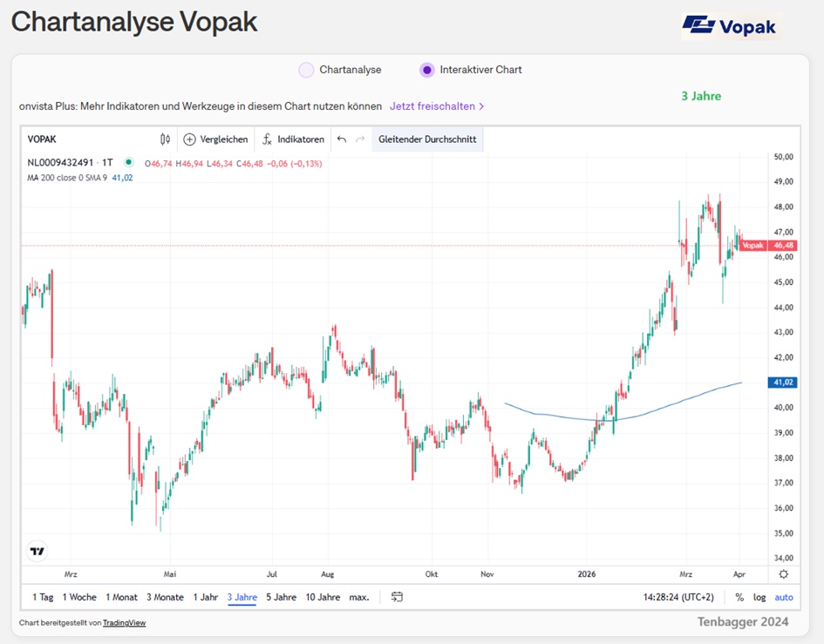The width and height of the screenshot is (824, 644).
Task: Select the Interaktiver Chart radio option
Action: [426, 70]
